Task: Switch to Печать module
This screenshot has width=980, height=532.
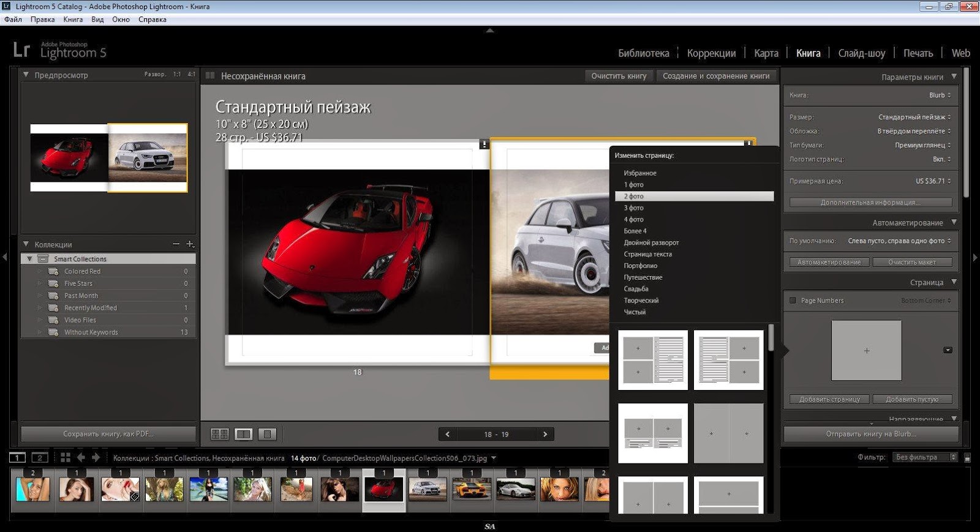Action: click(918, 53)
